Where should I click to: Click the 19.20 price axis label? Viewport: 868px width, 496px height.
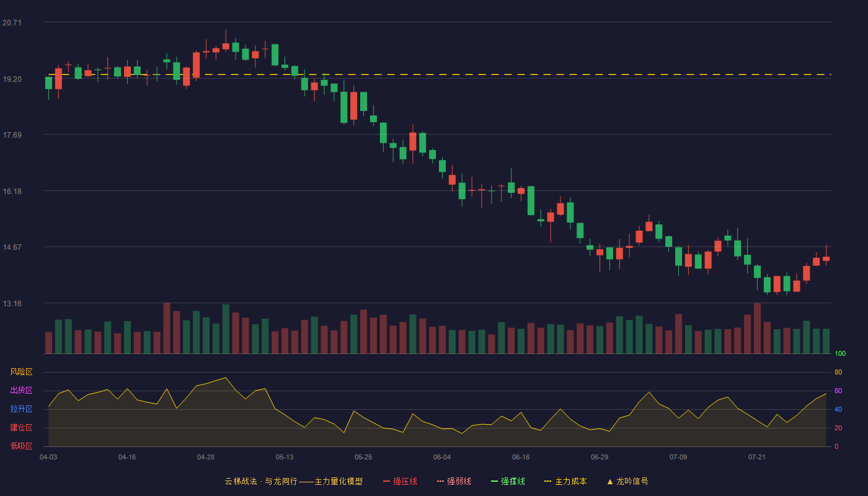point(12,79)
